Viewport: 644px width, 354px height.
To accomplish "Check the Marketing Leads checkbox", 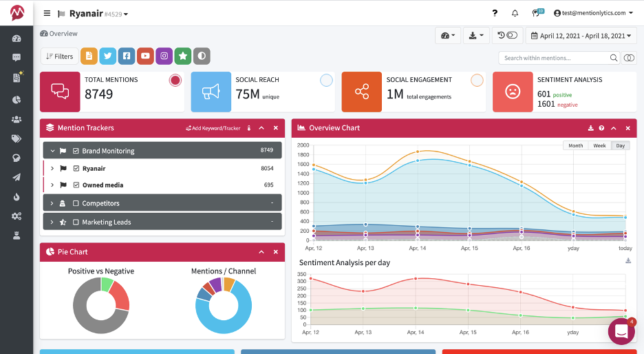I will pyautogui.click(x=76, y=222).
